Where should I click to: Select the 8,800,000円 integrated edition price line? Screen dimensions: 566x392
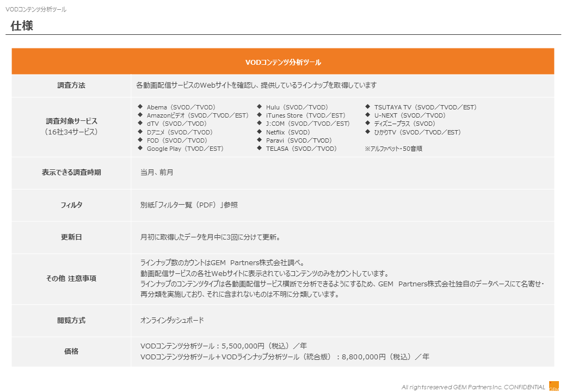tap(285, 357)
